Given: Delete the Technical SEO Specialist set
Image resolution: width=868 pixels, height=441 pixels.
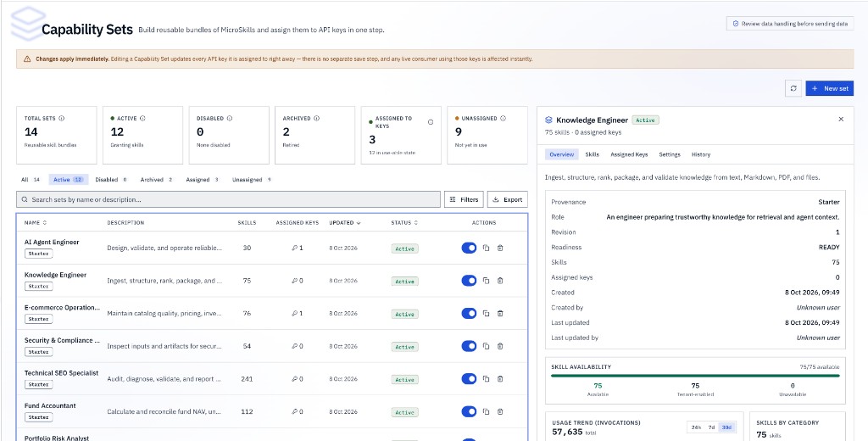Looking at the screenshot, I should pos(500,379).
